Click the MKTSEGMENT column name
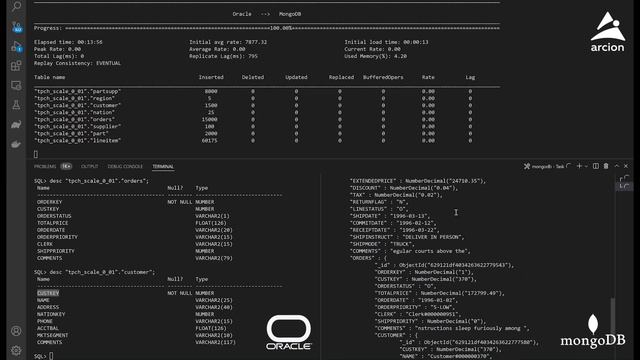This screenshot has height=360, width=640. 53,336
